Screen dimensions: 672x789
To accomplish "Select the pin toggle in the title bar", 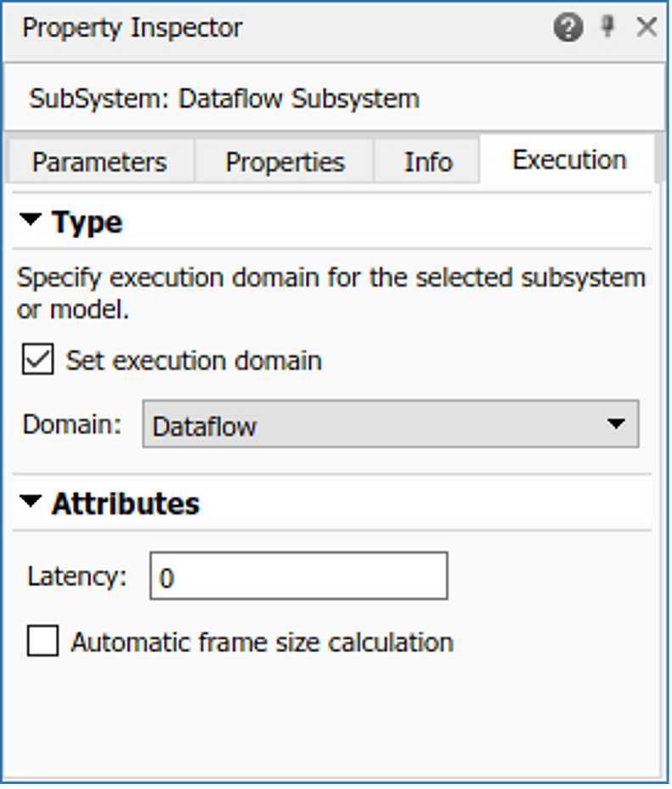I will 607,27.
